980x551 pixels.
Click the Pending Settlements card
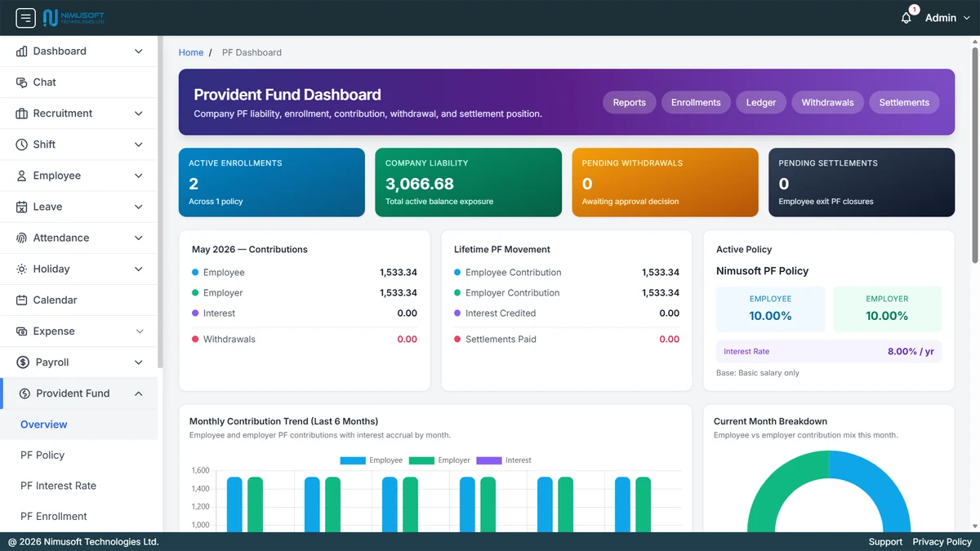tap(862, 182)
